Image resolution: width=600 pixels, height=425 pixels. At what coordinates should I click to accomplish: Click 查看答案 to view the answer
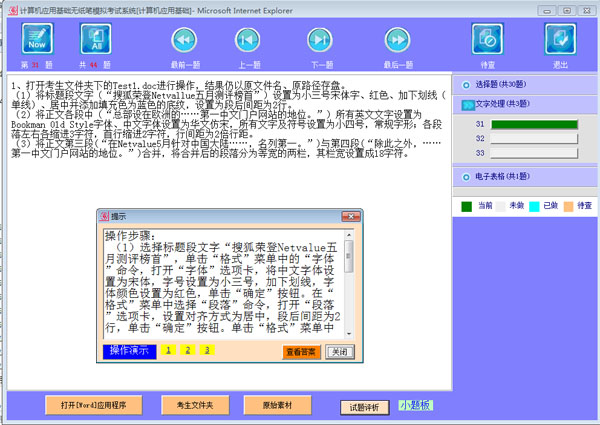click(301, 352)
